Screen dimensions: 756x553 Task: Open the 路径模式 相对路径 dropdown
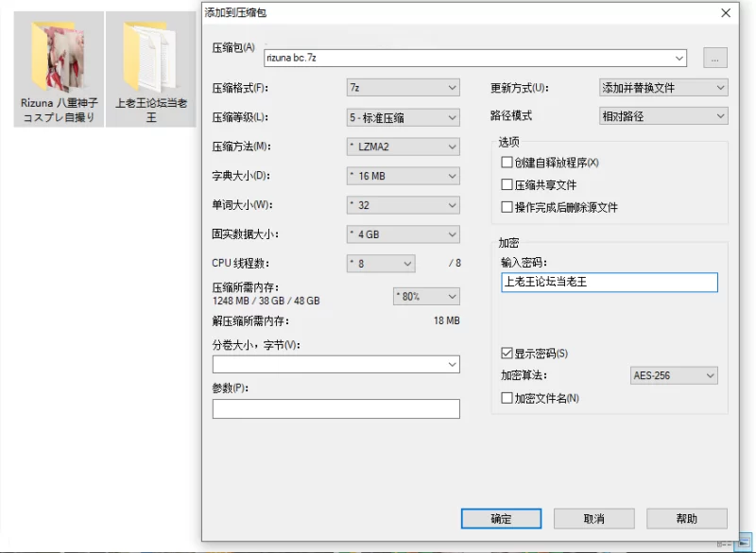click(x=663, y=116)
